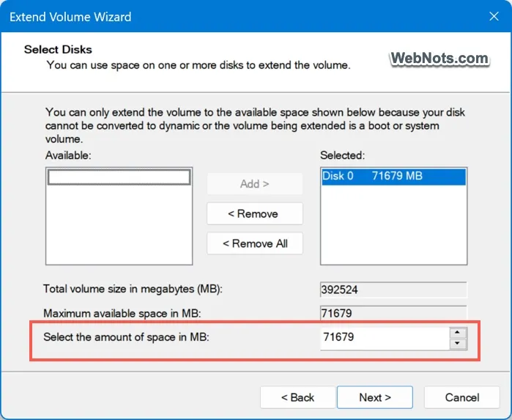The width and height of the screenshot is (512, 420).
Task: Click the 'Maximum available space in MB:' label
Action: pos(122,314)
